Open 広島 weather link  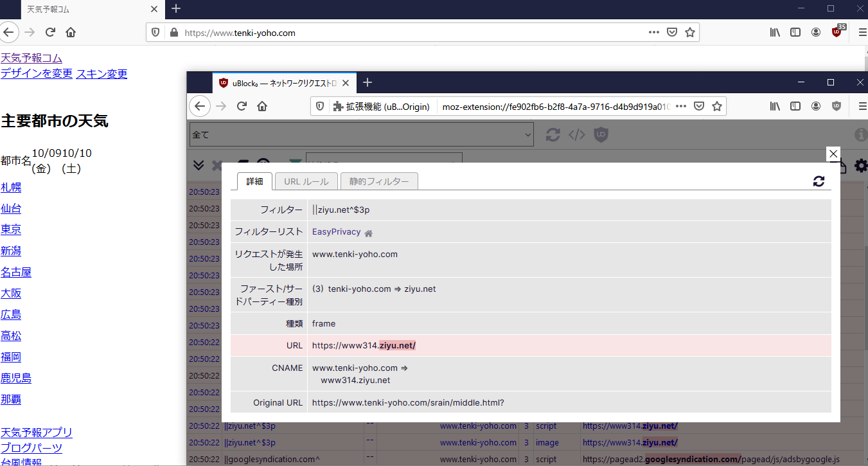[11, 314]
